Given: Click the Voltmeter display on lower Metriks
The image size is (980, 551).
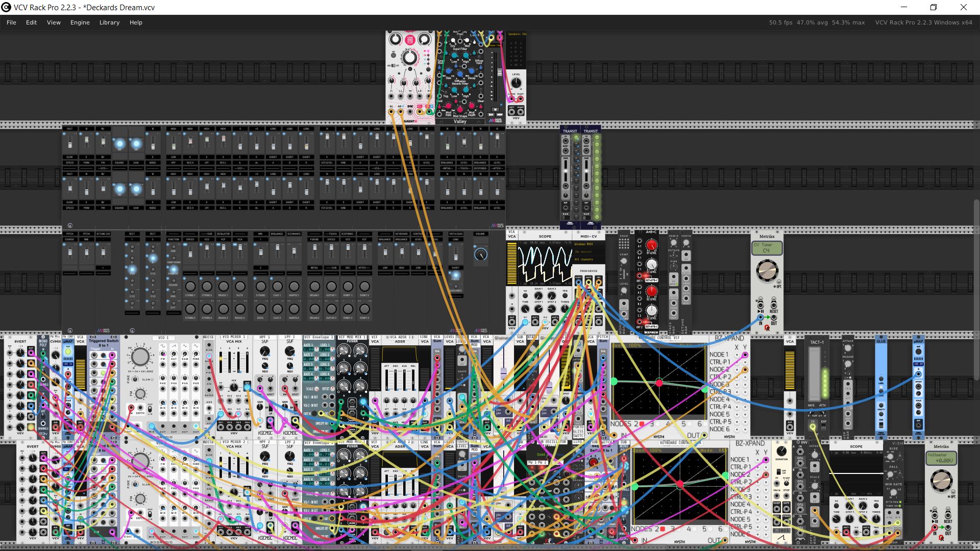Looking at the screenshot, I should click(x=941, y=458).
